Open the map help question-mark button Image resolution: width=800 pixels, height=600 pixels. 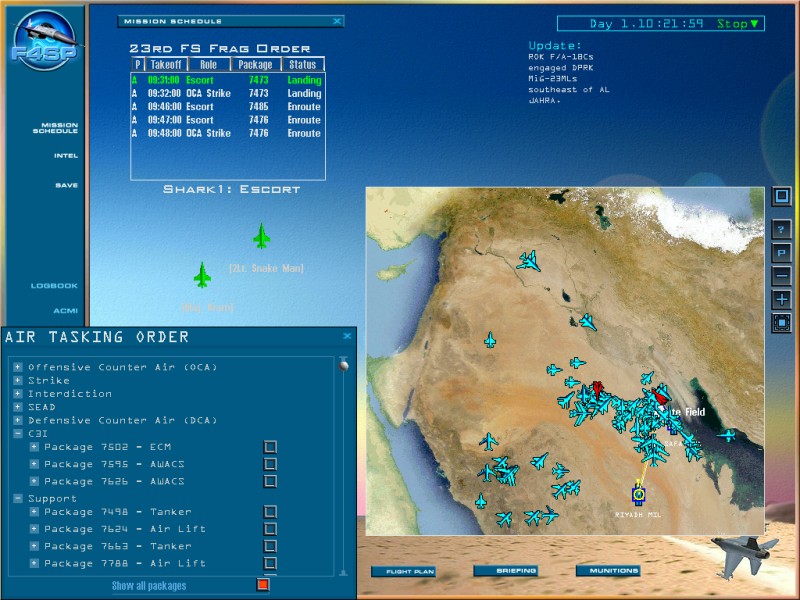pyautogui.click(x=781, y=230)
